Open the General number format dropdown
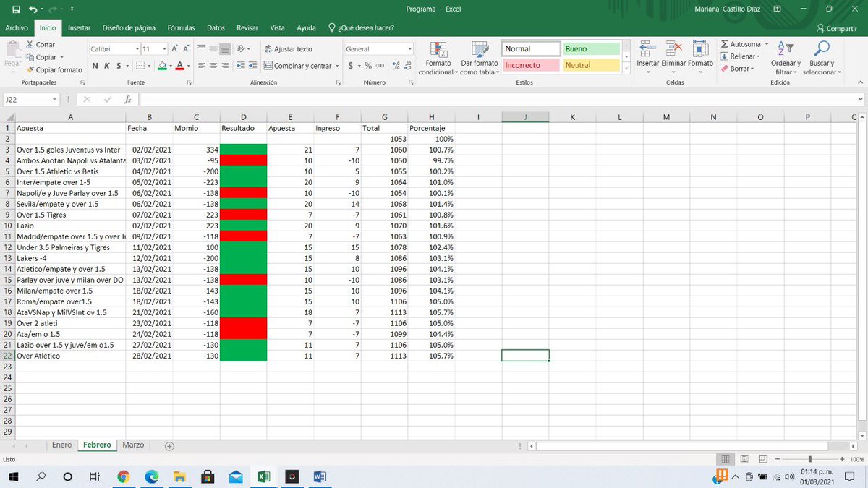The image size is (868, 488). coord(409,49)
